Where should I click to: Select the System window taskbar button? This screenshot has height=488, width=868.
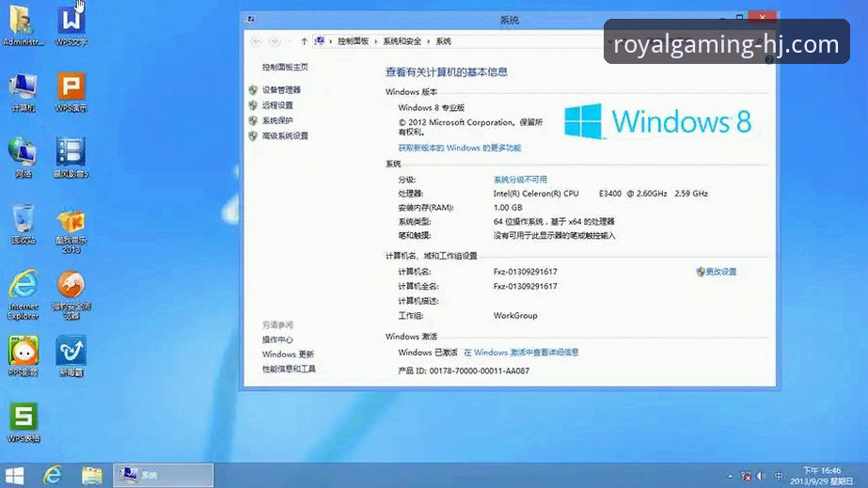[x=164, y=475]
